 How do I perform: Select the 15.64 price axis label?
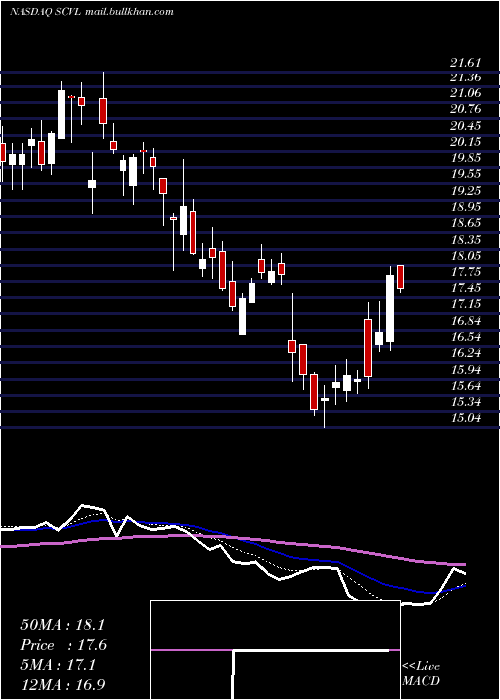pyautogui.click(x=465, y=386)
